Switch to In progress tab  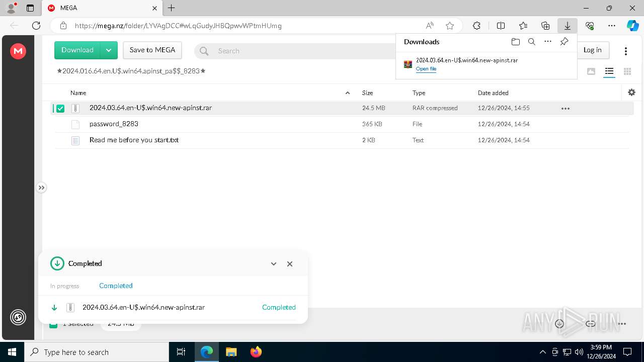[64, 286]
